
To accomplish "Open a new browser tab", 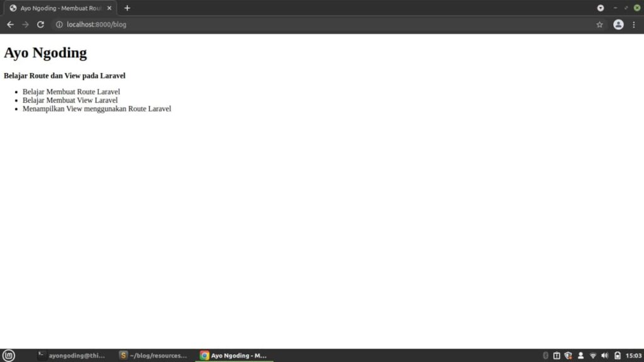I will (127, 8).
